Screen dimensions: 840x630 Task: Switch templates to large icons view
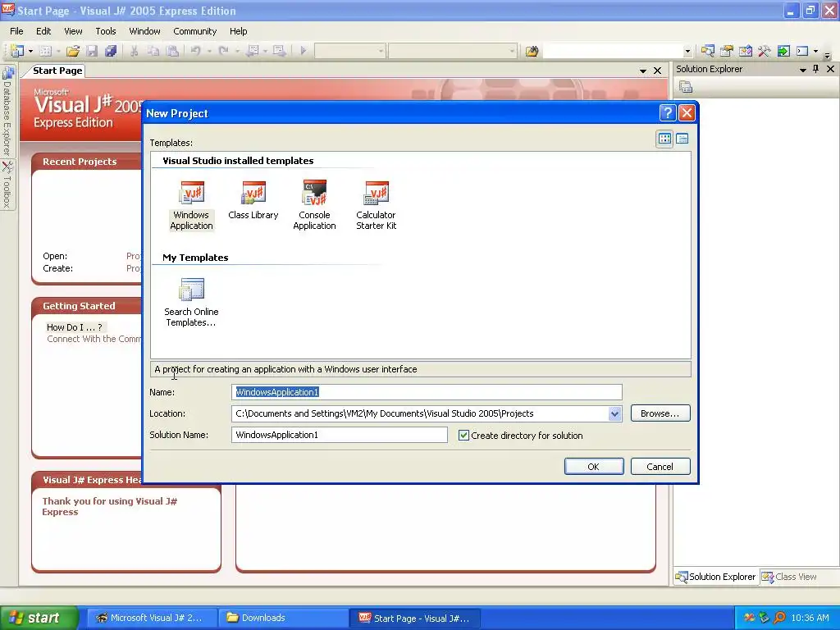click(664, 139)
